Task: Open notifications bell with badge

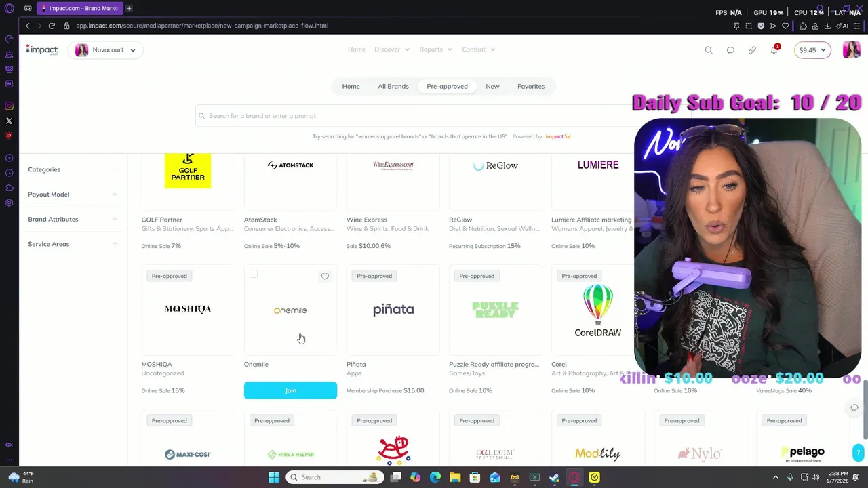Action: pyautogui.click(x=774, y=49)
